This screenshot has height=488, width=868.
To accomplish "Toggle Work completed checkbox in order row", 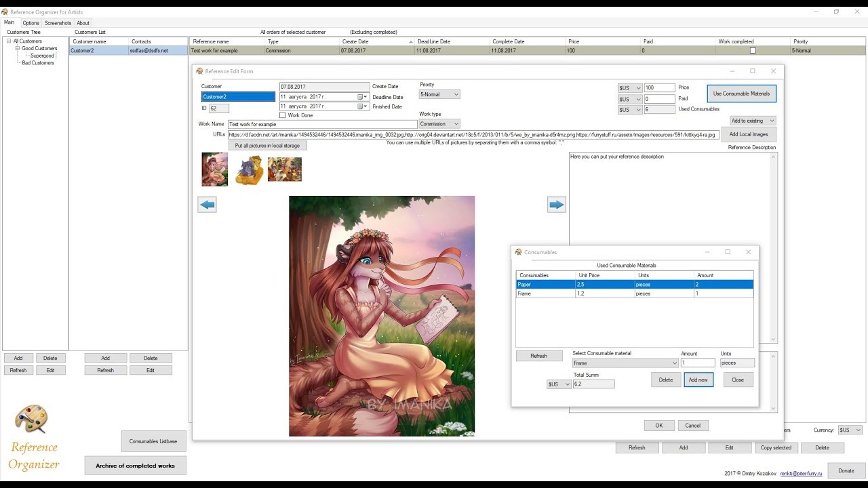I will pyautogui.click(x=753, y=51).
